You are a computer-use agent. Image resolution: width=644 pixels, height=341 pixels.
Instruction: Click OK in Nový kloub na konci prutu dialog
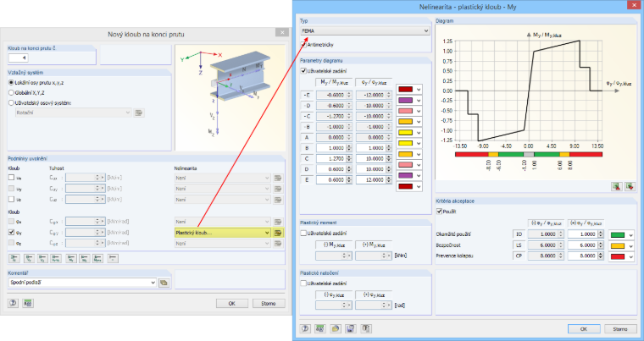[232, 303]
